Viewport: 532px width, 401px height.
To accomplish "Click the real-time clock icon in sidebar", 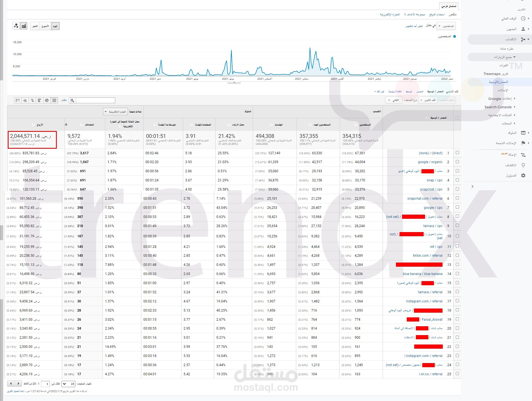I will point(523,19).
